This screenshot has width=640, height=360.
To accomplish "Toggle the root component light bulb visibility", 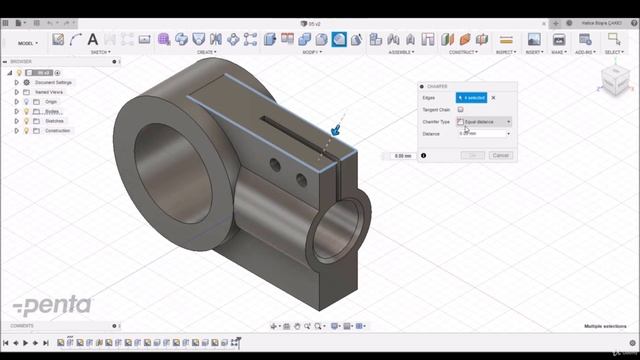I will coord(19,73).
